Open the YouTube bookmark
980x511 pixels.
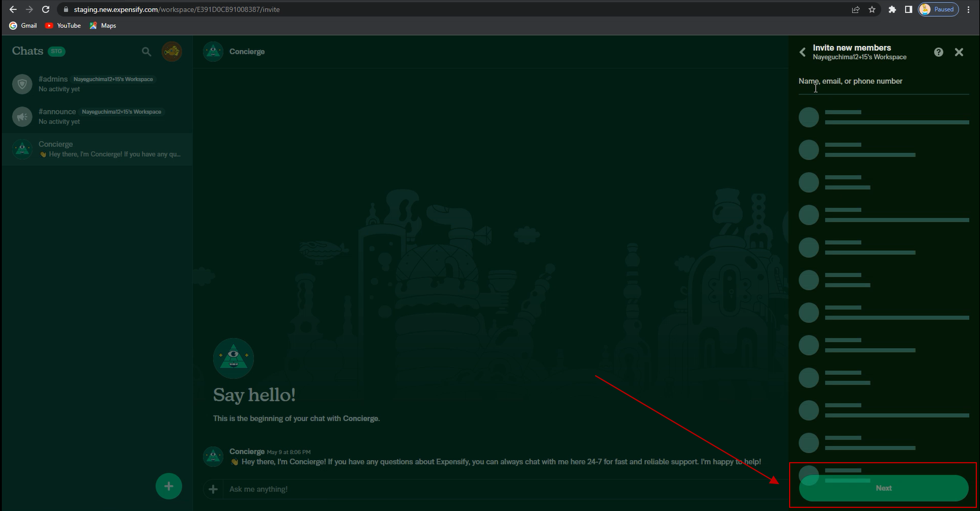(63, 26)
